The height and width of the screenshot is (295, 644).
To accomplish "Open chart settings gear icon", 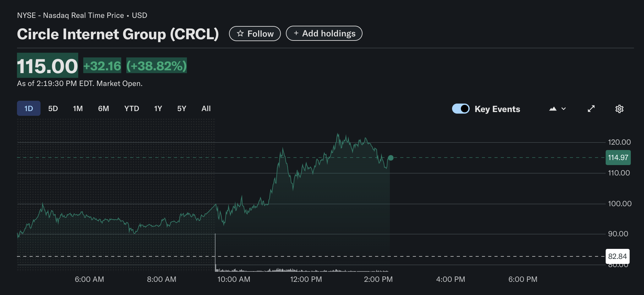I will (619, 109).
